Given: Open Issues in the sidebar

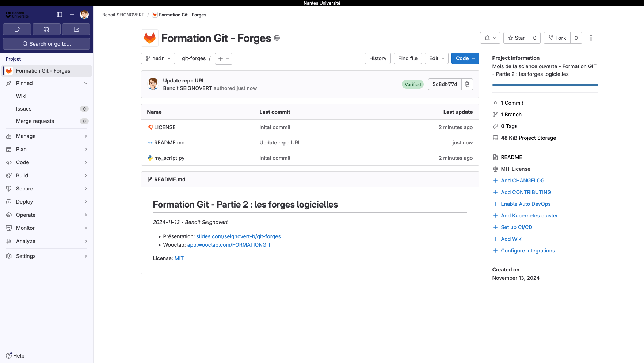Looking at the screenshot, I should click(x=47, y=109).
